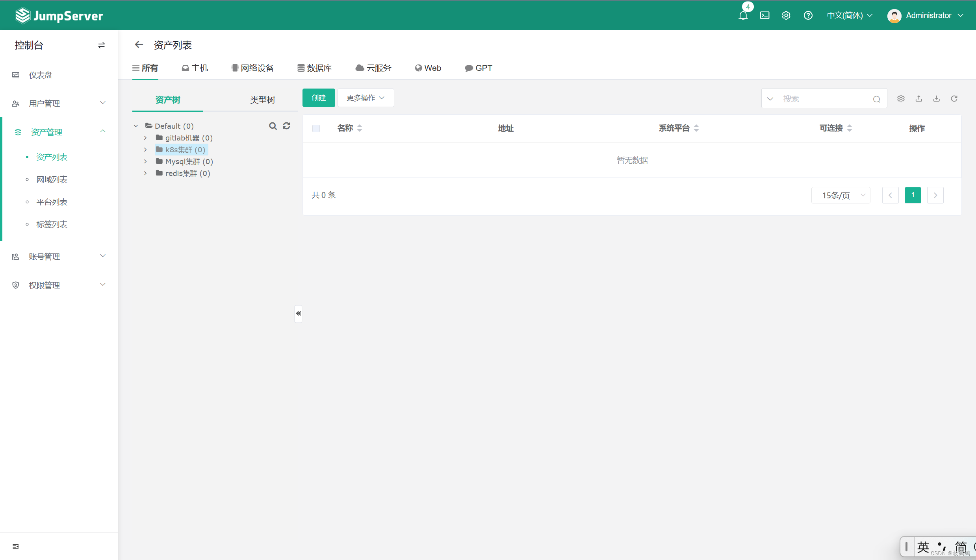This screenshot has height=560, width=976.
Task: Click the 创建 button
Action: coord(318,98)
